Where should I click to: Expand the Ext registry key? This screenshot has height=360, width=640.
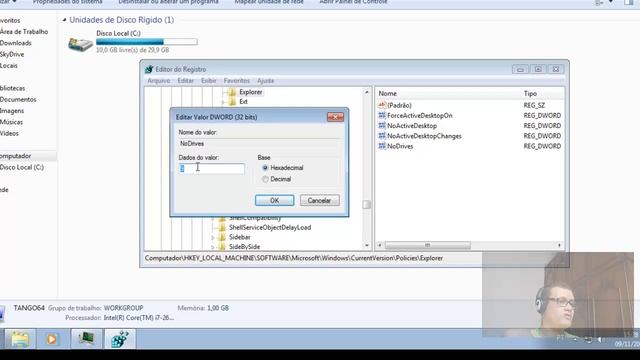point(223,102)
